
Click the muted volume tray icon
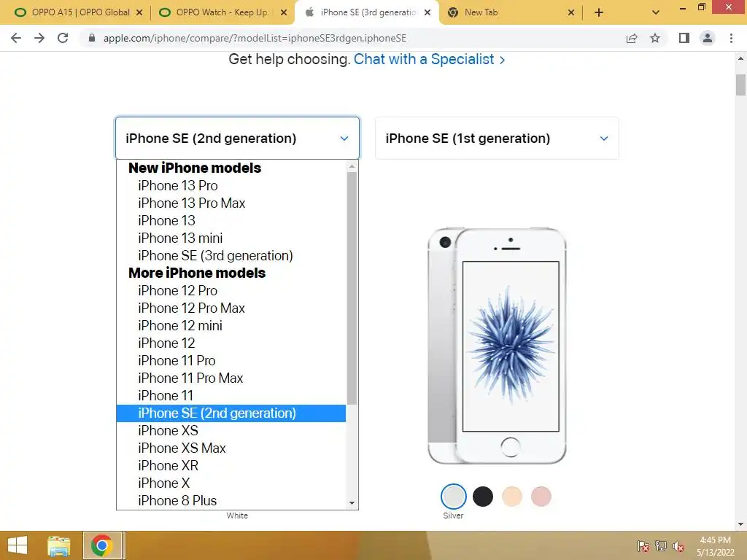pos(678,546)
